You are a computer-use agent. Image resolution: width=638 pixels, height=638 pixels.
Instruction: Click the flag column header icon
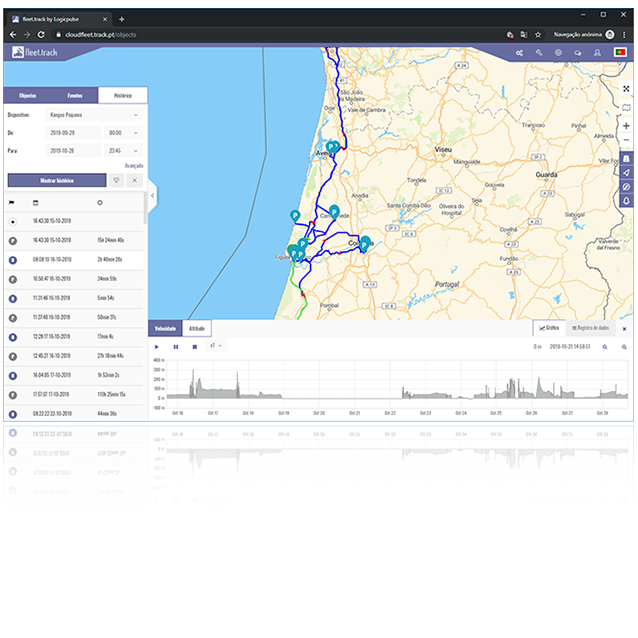(11, 203)
